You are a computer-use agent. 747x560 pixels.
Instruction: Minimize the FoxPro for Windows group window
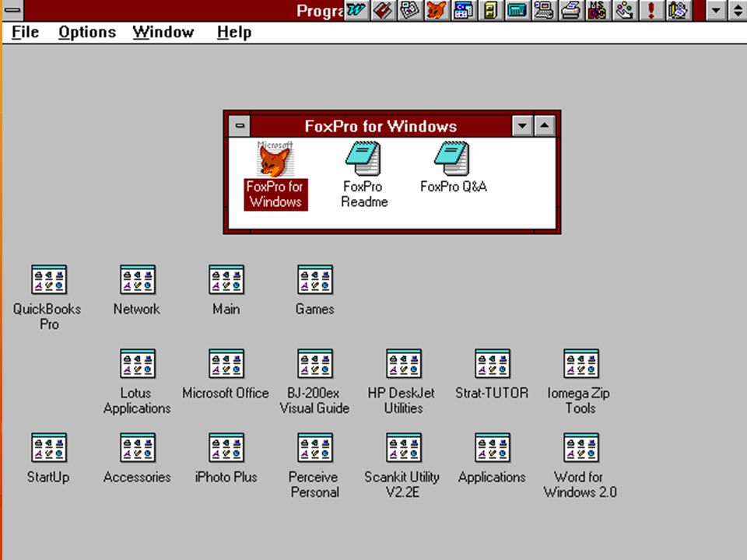[522, 126]
